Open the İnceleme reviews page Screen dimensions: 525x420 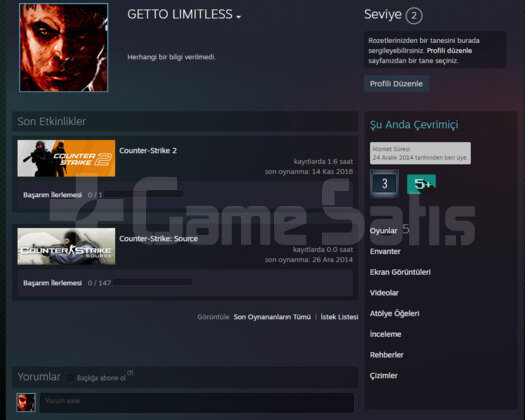coord(385,334)
